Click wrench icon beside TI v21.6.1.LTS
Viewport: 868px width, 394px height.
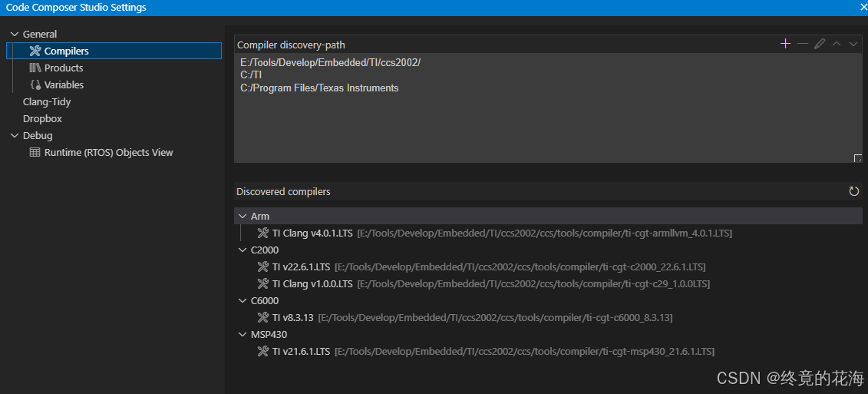pos(263,351)
